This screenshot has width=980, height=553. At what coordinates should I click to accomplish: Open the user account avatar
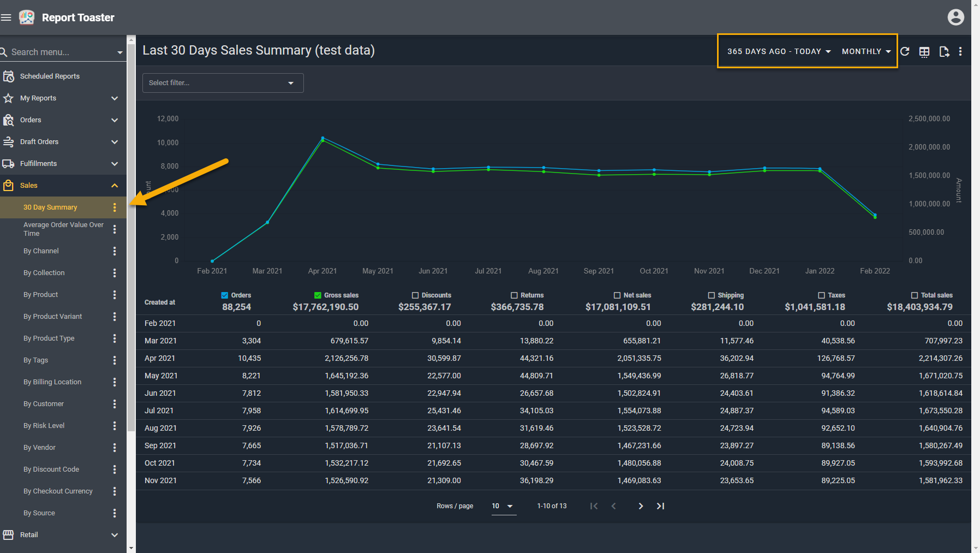click(x=955, y=17)
